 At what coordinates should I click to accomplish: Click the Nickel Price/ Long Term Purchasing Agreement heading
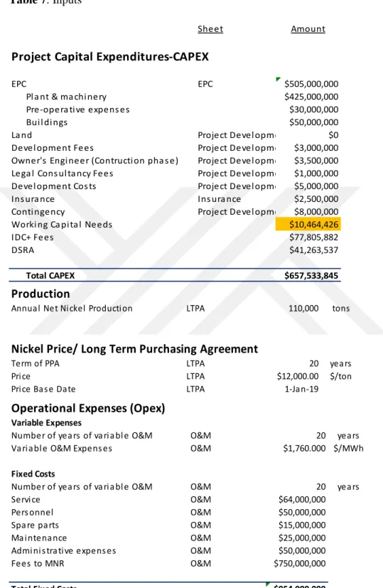pyautogui.click(x=134, y=349)
